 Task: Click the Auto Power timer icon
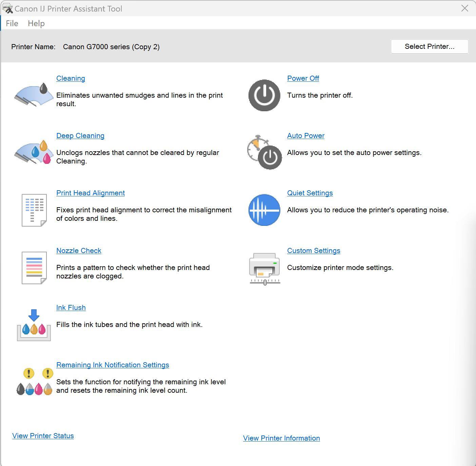(264, 153)
